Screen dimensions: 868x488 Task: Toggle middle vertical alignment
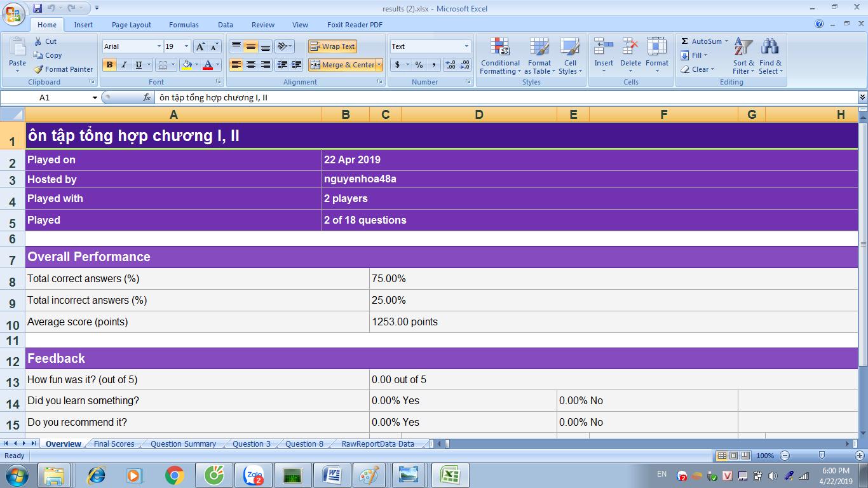pyautogui.click(x=251, y=46)
